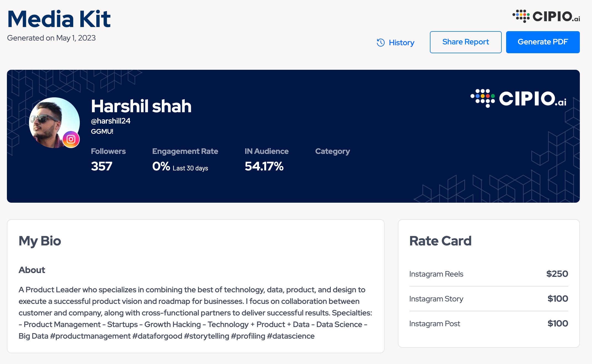Click the CIPIO.ai logo in the header
The width and height of the screenshot is (592, 364).
pos(546,16)
